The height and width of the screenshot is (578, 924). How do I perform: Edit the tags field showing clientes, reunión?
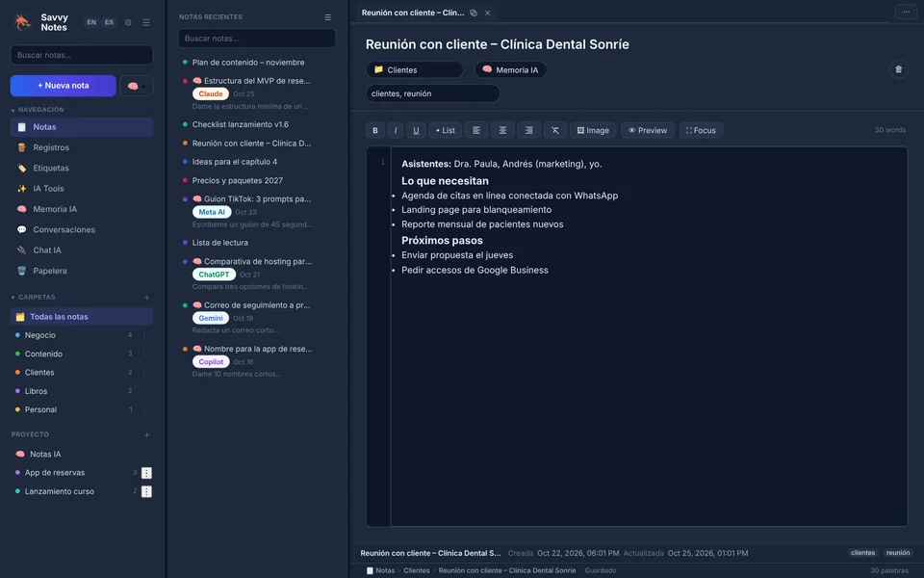tap(432, 93)
